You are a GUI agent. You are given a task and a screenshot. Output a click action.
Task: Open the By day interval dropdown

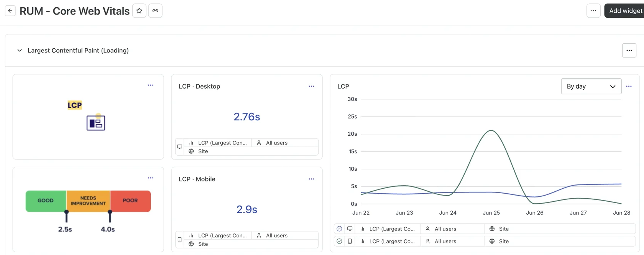(591, 86)
